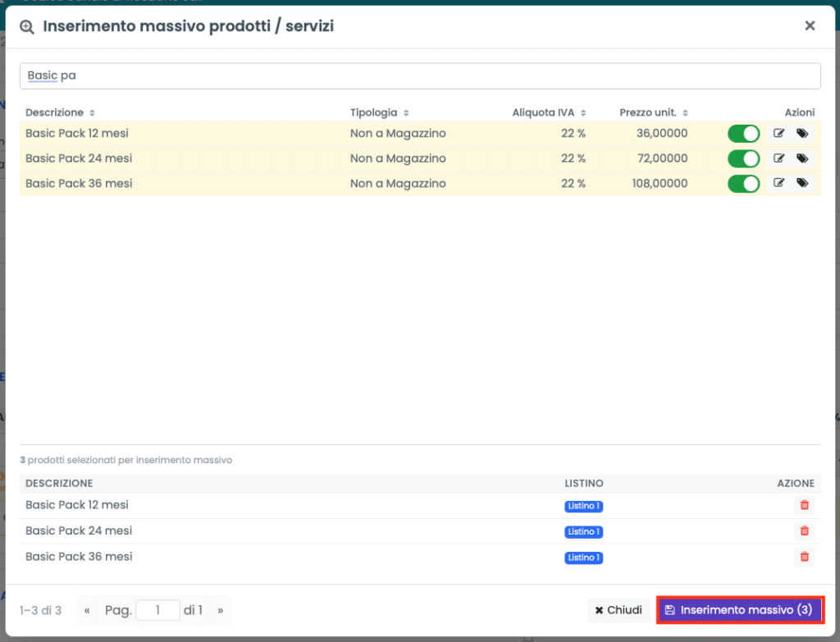Screen dimensions: 840x642
Task: Click the edit icon for Basic Pack 12 mesi
Action: pyautogui.click(x=778, y=134)
